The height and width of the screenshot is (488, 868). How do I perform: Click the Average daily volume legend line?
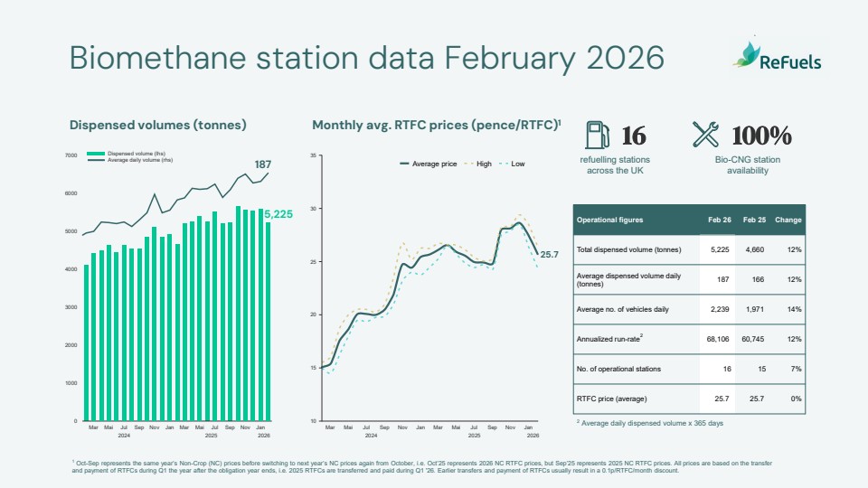tap(96, 160)
